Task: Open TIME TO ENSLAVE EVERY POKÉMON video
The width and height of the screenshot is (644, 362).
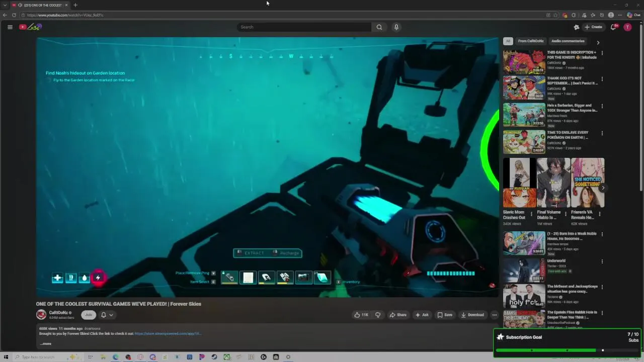Action: pos(524,142)
